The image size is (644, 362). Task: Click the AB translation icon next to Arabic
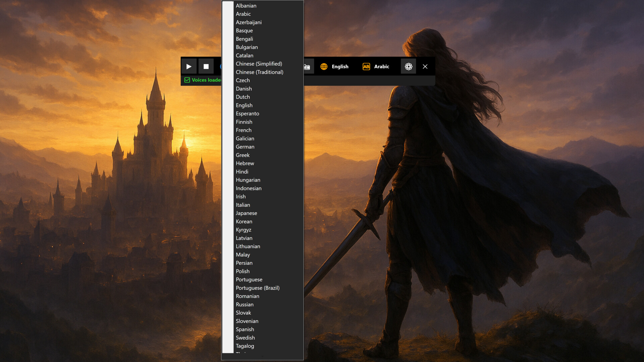point(366,66)
